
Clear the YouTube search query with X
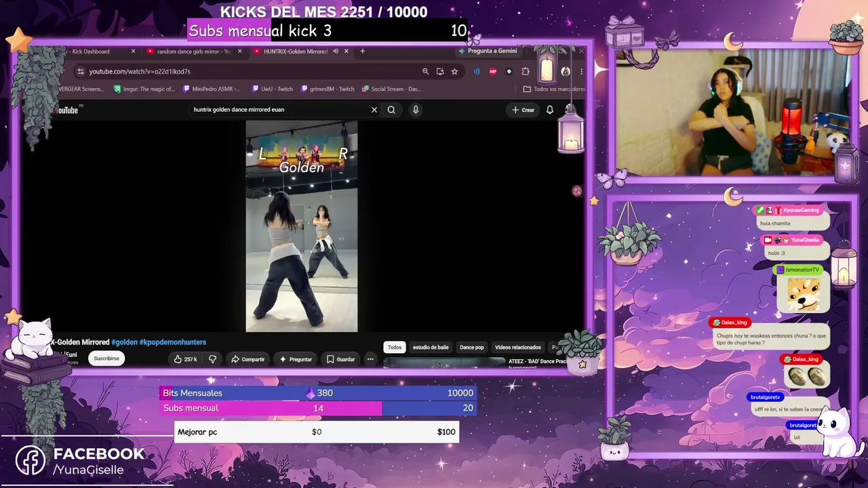coord(374,110)
